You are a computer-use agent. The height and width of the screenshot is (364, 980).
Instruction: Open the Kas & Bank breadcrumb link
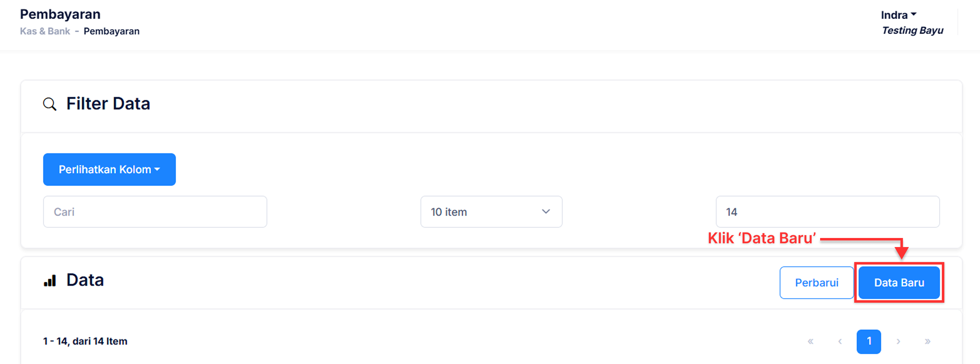45,31
